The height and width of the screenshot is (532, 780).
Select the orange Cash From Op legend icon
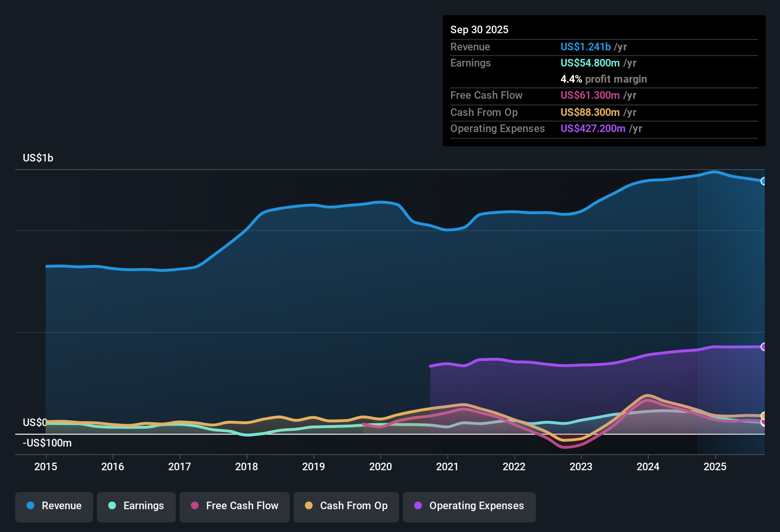click(309, 506)
